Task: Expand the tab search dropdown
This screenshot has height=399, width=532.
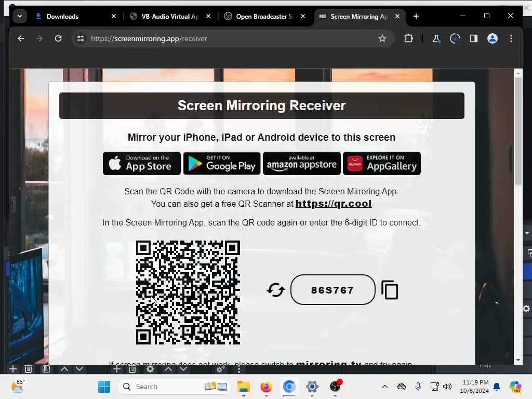Action: point(20,16)
